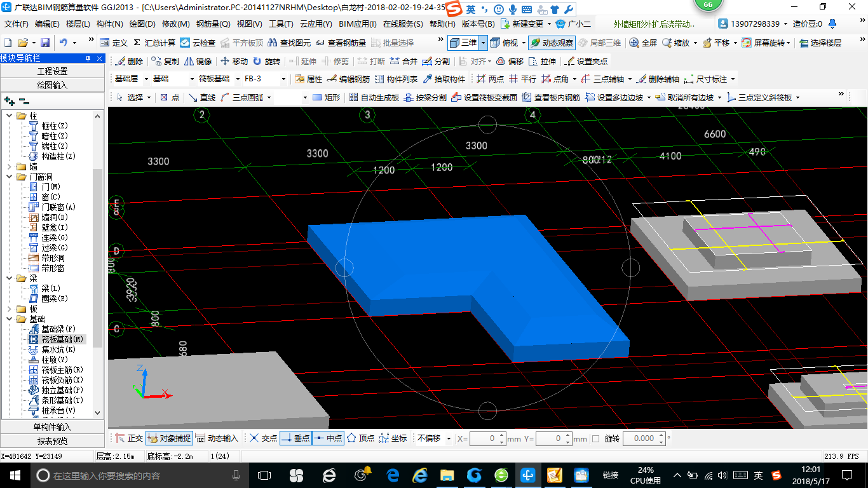Toggle 对象捕捉 object snap
The height and width of the screenshot is (488, 868).
tap(168, 438)
